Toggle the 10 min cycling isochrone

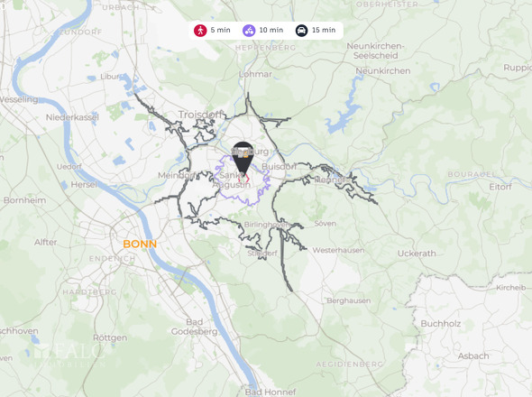[x=263, y=31]
